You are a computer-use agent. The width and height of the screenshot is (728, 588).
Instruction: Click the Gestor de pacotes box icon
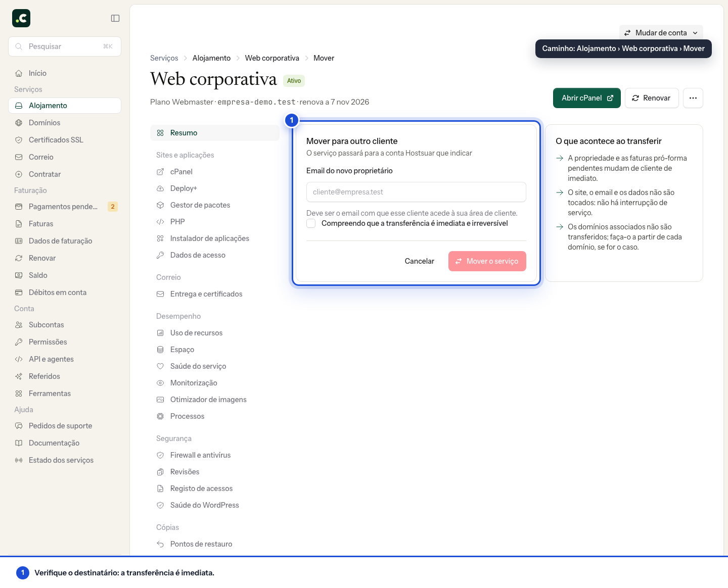(160, 205)
